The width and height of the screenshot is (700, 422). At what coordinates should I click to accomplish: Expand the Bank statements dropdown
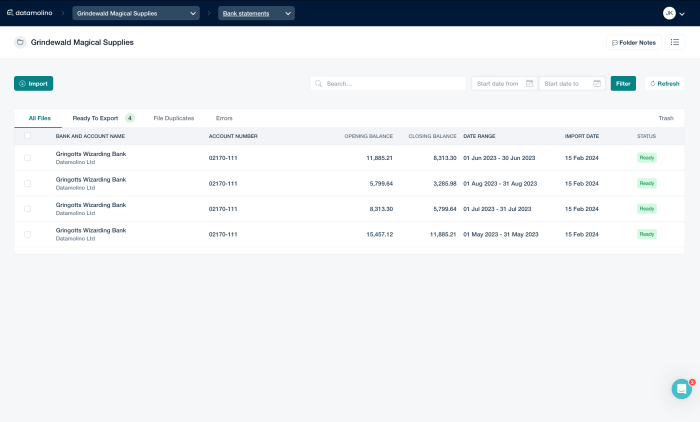coord(256,13)
